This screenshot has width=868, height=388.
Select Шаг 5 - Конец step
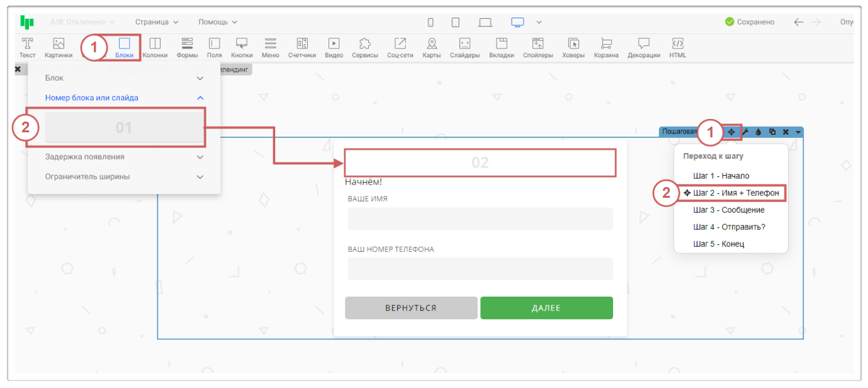pyautogui.click(x=718, y=244)
